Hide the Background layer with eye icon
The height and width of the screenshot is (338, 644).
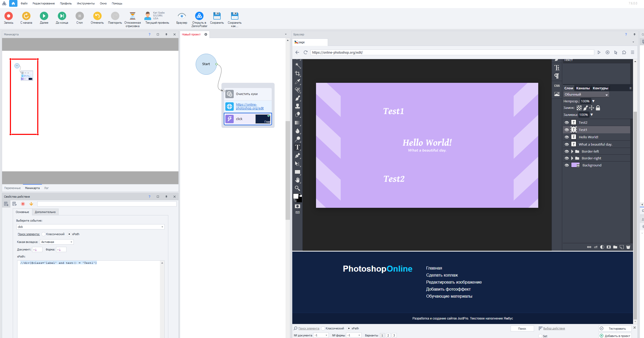[x=567, y=165]
